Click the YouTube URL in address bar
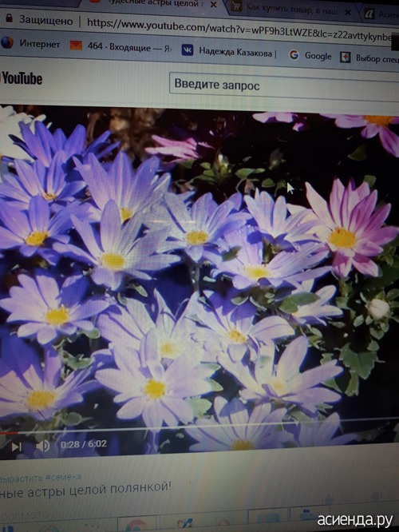 click(x=239, y=30)
